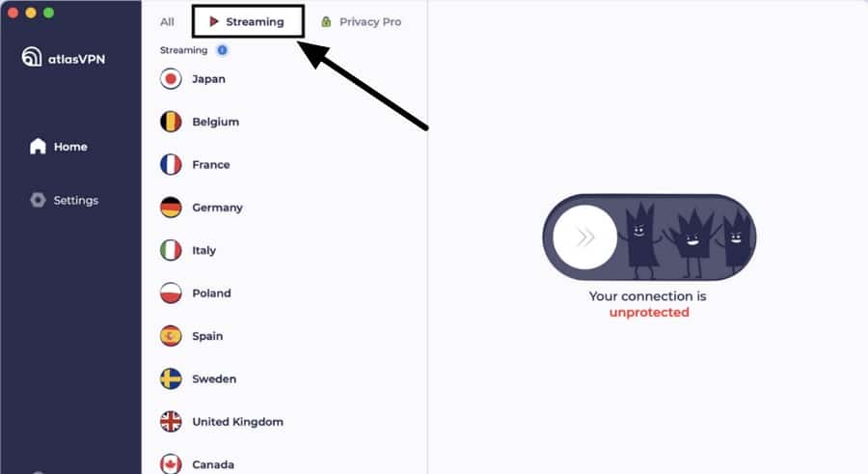Click the United Kingdom flag icon
The height and width of the screenshot is (474, 868).
(171, 421)
